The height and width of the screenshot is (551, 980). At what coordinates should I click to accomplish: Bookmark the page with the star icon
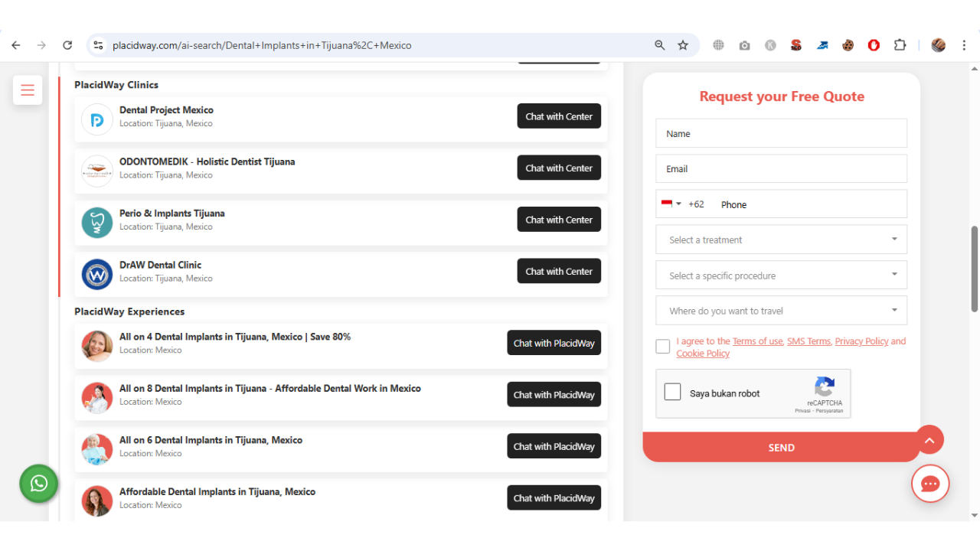[x=682, y=45]
